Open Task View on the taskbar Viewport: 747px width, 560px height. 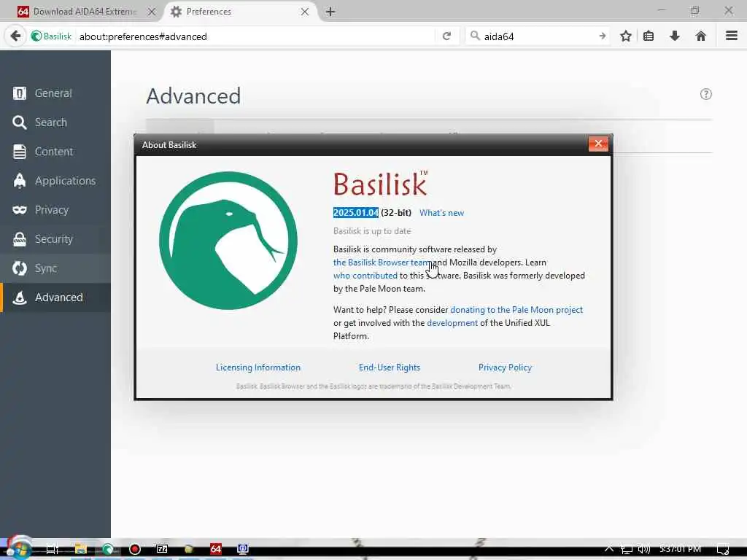click(52, 549)
